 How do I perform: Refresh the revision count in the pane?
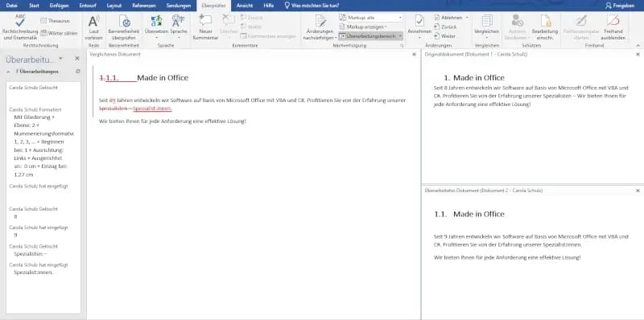(x=78, y=72)
